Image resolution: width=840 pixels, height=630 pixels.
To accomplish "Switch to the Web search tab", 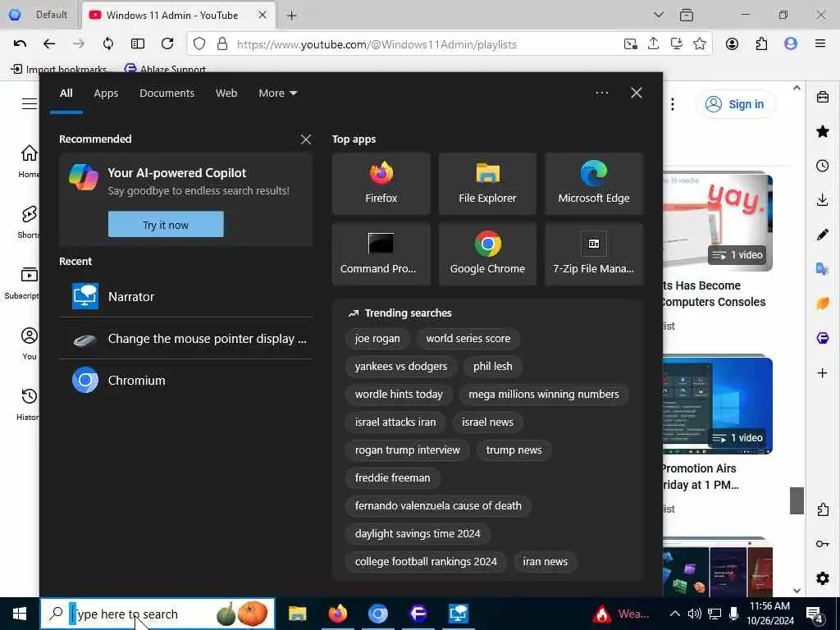I will coord(226,94).
